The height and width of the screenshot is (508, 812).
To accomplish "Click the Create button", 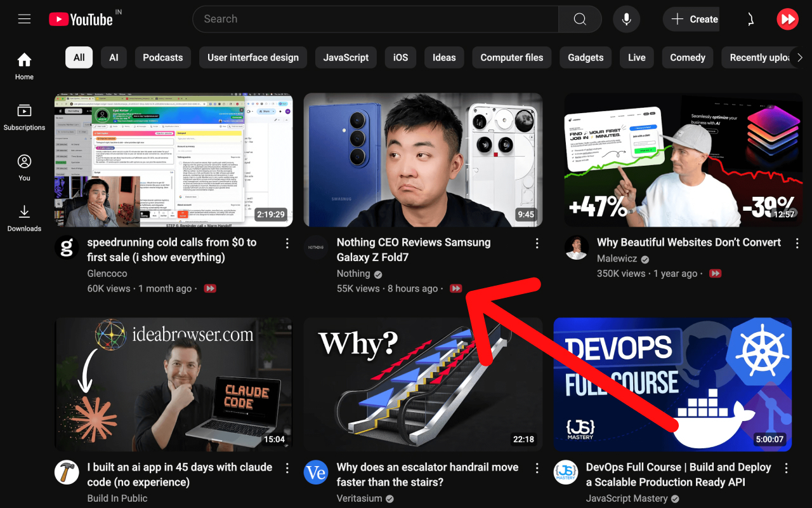I will pyautogui.click(x=691, y=18).
